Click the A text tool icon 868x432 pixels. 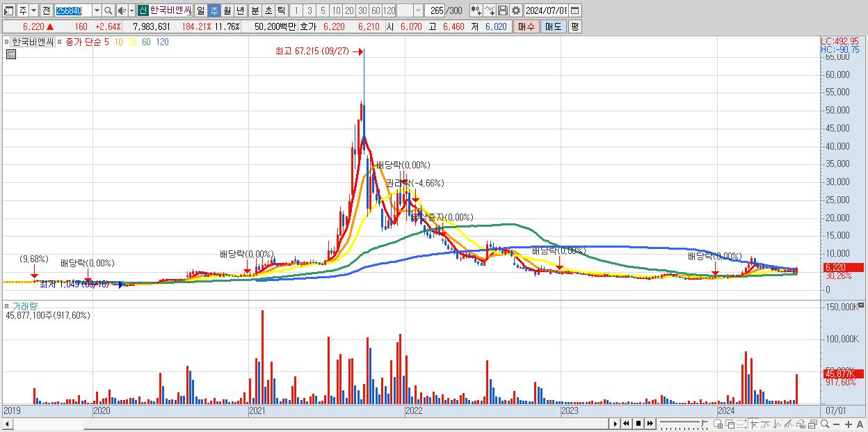(860, 424)
